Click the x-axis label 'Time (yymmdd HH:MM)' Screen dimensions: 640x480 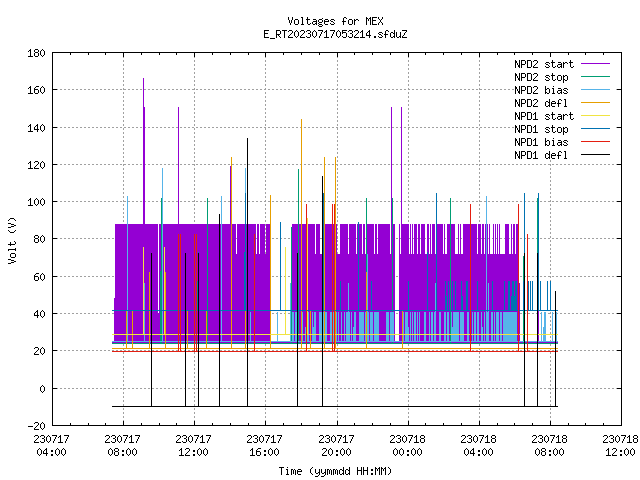point(335,471)
